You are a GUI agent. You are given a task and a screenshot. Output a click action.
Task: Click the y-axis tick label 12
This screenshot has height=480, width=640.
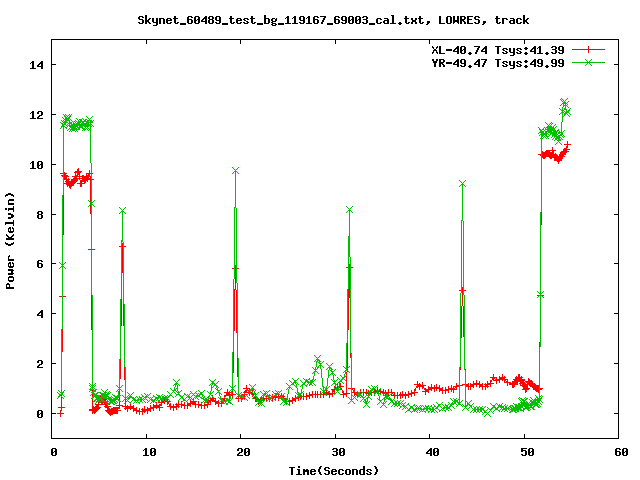pyautogui.click(x=36, y=115)
